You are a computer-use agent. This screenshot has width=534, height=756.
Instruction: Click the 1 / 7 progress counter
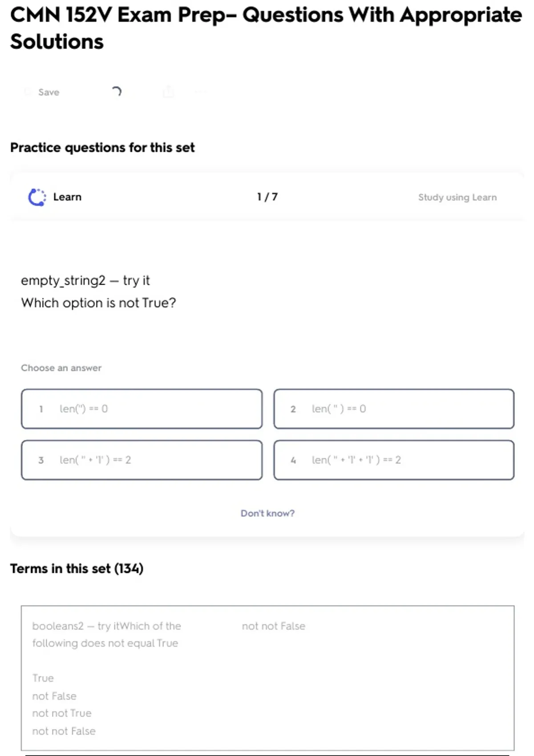(267, 197)
